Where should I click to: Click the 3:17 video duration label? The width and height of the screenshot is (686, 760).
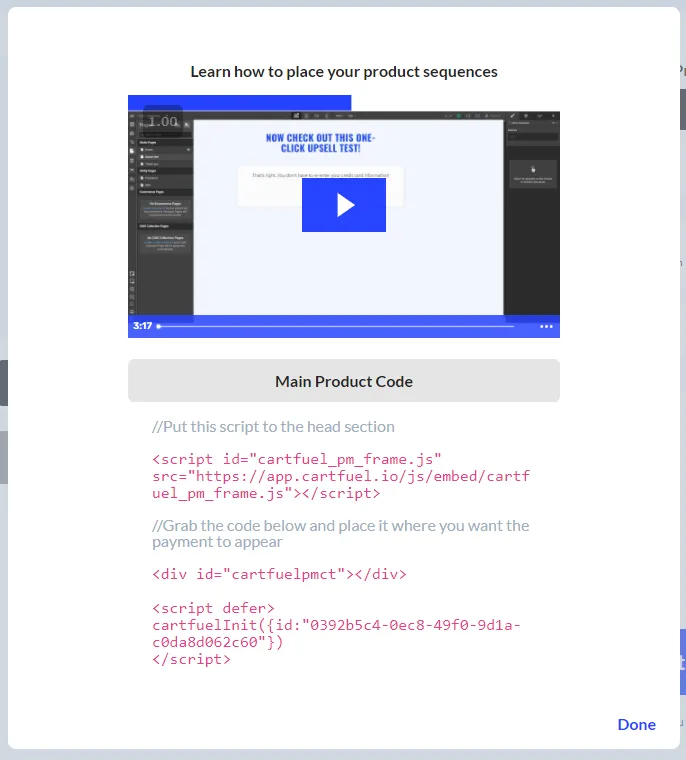tap(143, 326)
